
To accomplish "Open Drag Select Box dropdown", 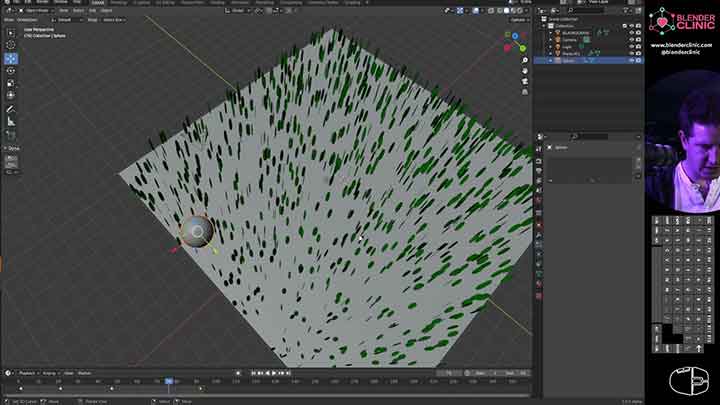I will (114, 20).
